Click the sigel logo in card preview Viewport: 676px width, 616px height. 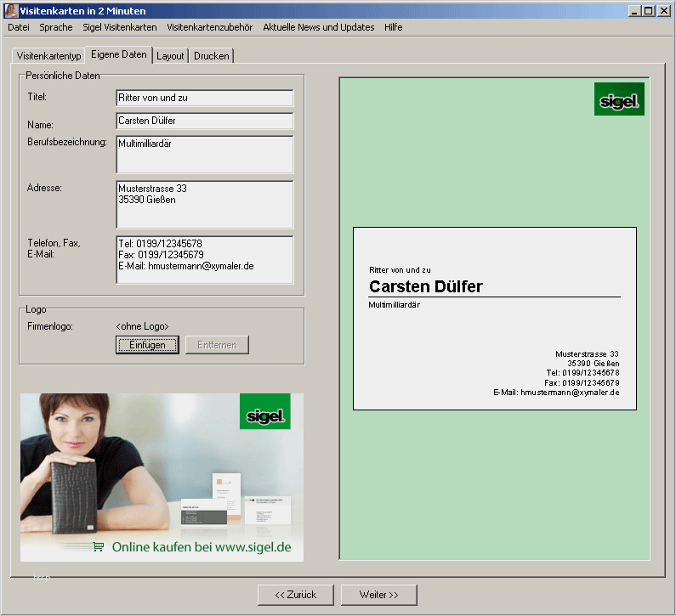619,99
